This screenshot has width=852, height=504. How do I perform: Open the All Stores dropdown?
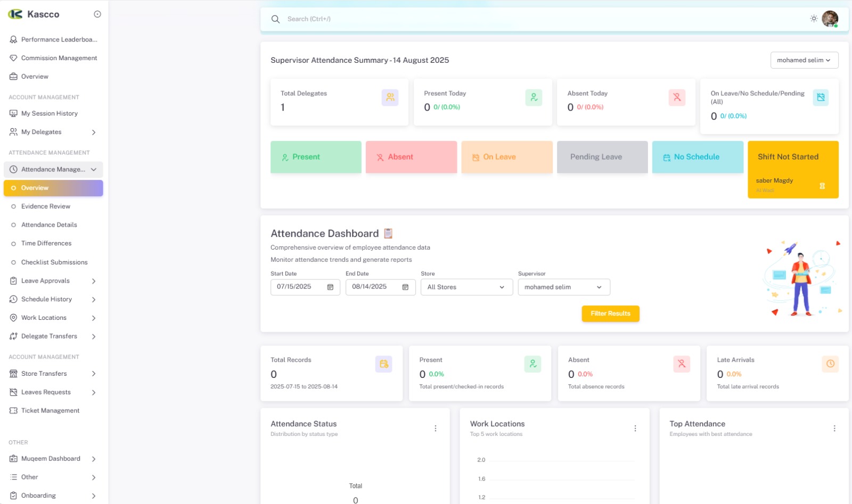pos(467,287)
